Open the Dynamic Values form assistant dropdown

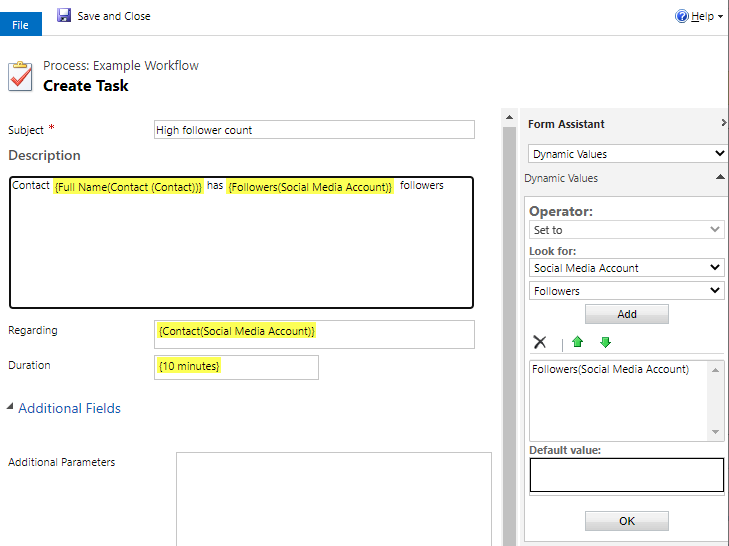(626, 154)
